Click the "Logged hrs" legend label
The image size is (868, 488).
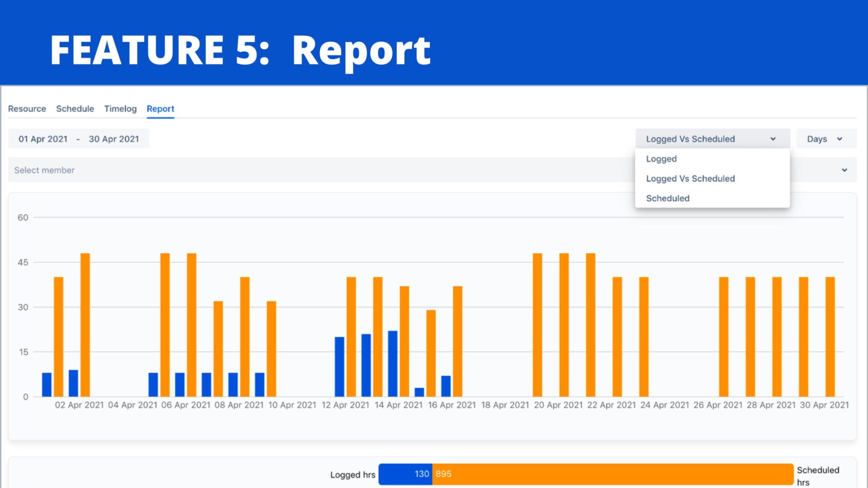[353, 474]
